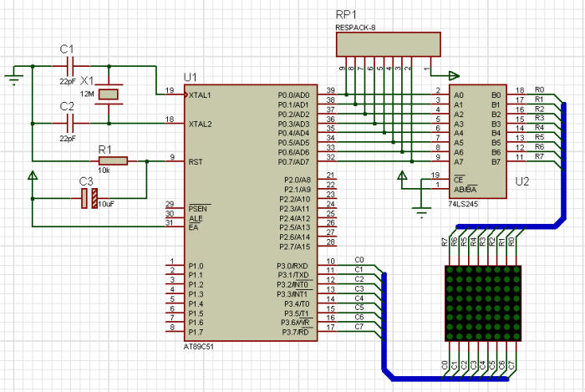Select the RP1 resistor pack rectangle

pyautogui.click(x=389, y=44)
